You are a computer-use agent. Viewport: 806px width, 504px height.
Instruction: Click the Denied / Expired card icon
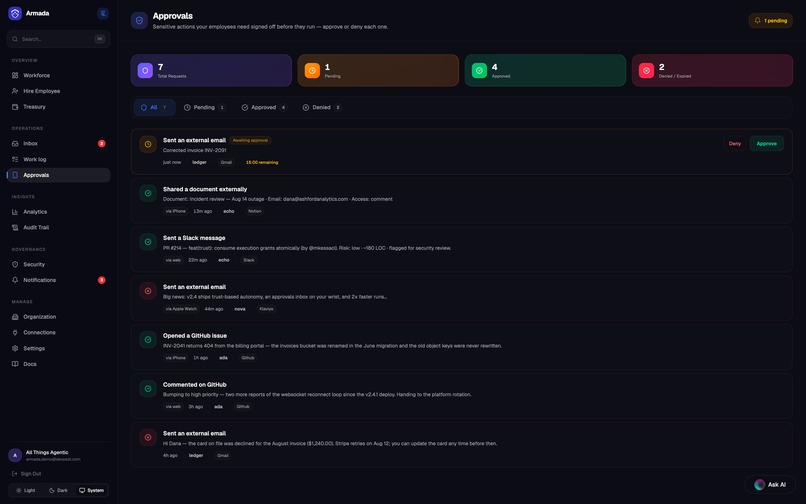click(646, 70)
